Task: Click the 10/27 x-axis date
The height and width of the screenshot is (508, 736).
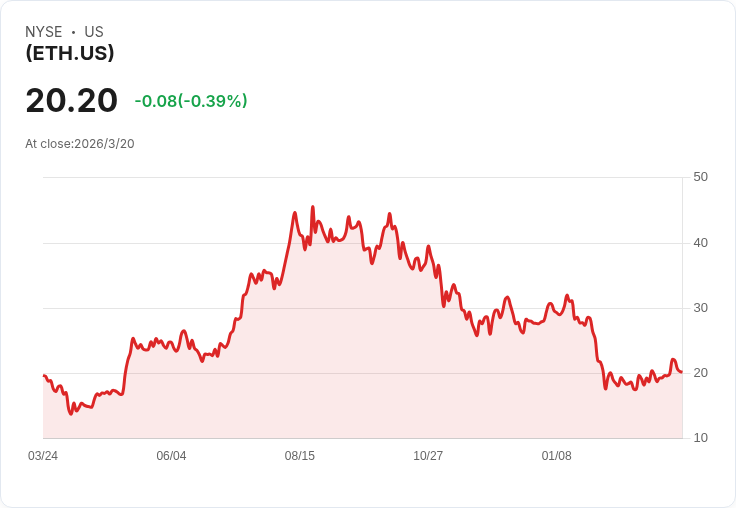Action: pyautogui.click(x=428, y=456)
